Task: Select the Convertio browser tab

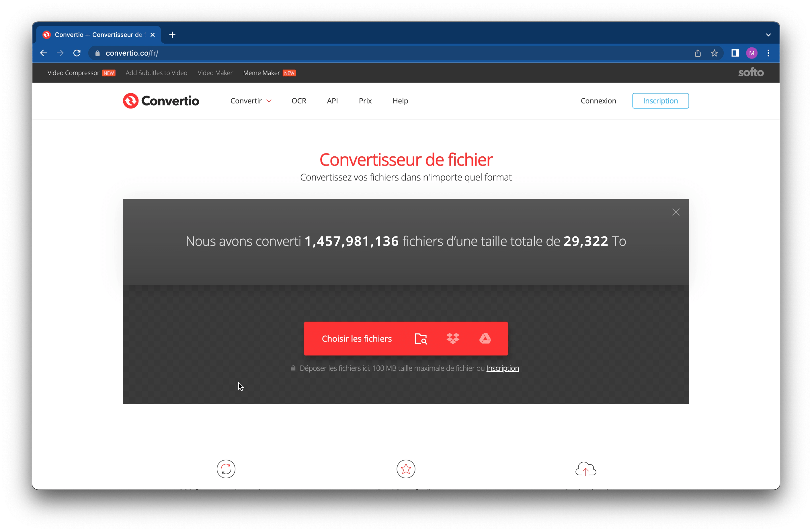Action: click(x=98, y=35)
